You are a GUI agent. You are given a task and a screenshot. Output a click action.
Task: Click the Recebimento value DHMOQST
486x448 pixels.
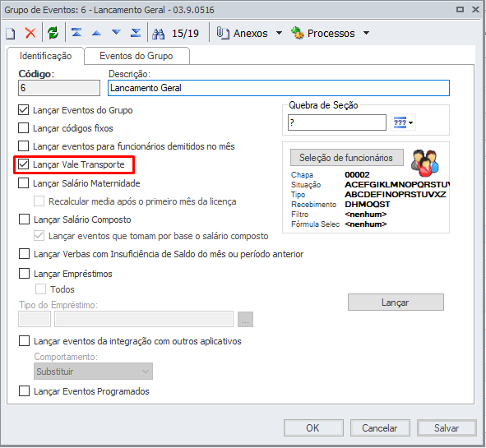[x=368, y=205]
